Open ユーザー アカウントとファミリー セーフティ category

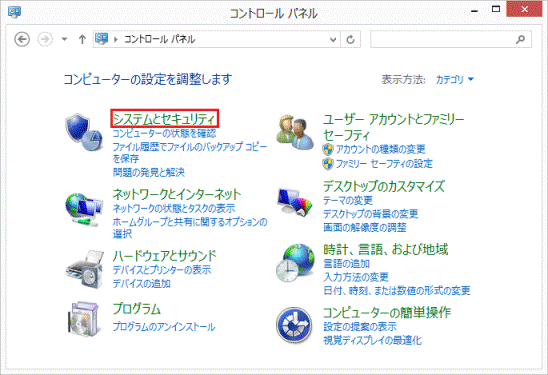pyautogui.click(x=394, y=127)
